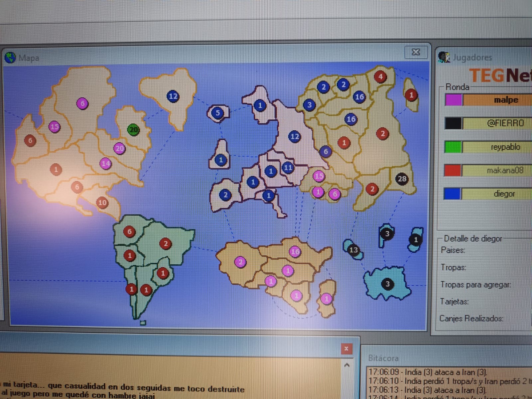Screen dimensions: 532x399
Task: Click the red 4-troop marker in northeast Asia
Action: coord(380,77)
